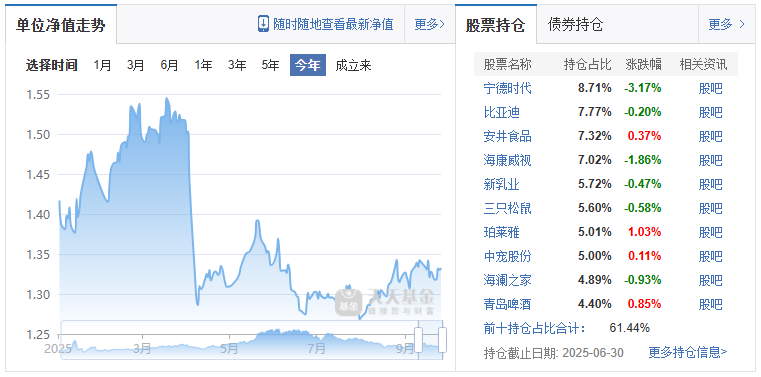
Task: Click the 股票名称 column header
Action: pyautogui.click(x=508, y=64)
